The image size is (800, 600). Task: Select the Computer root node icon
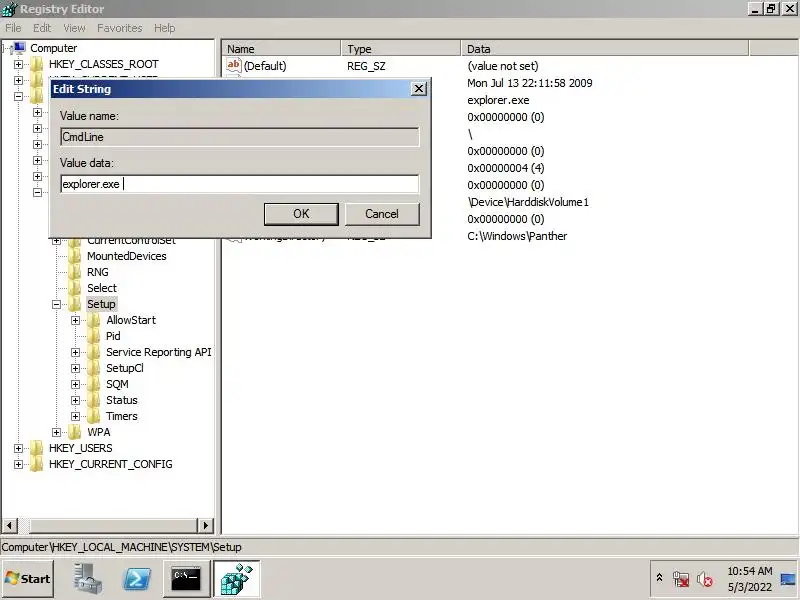[19, 48]
